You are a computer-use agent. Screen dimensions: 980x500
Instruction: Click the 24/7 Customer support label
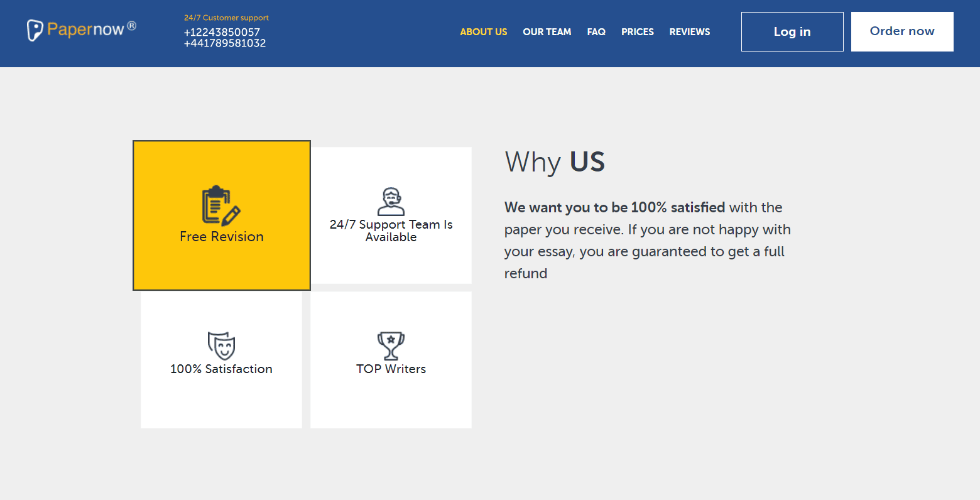(226, 18)
